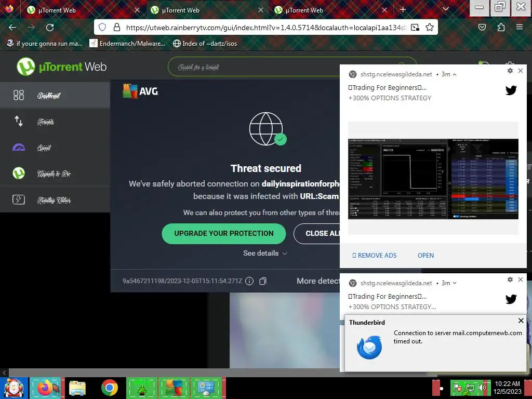Open File Explorer from the taskbar

77,388
